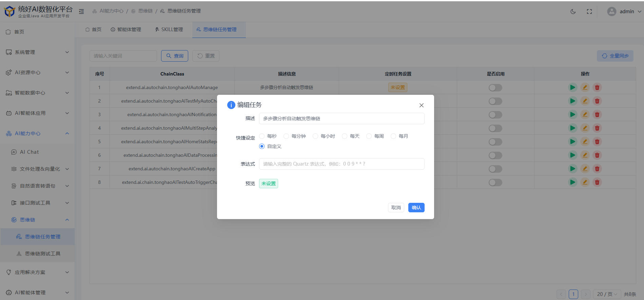This screenshot has width=644, height=300.
Task: Collapse the sidebar with the menu fold icon
Action: (81, 12)
